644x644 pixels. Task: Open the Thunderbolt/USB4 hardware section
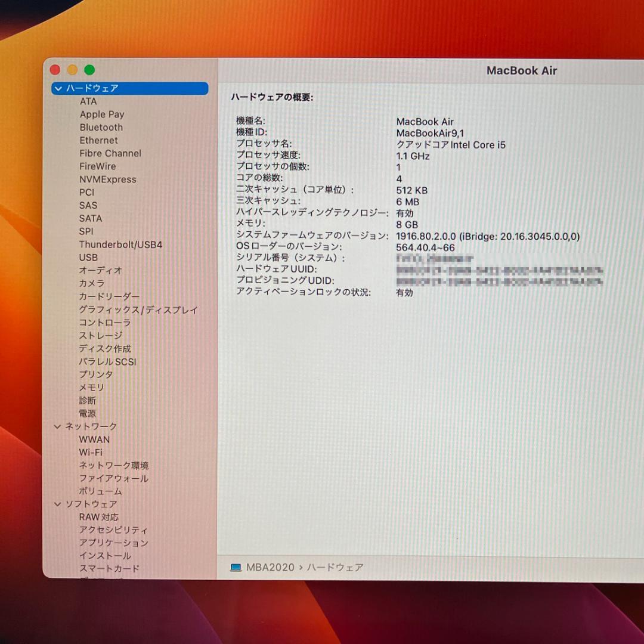pos(120,244)
